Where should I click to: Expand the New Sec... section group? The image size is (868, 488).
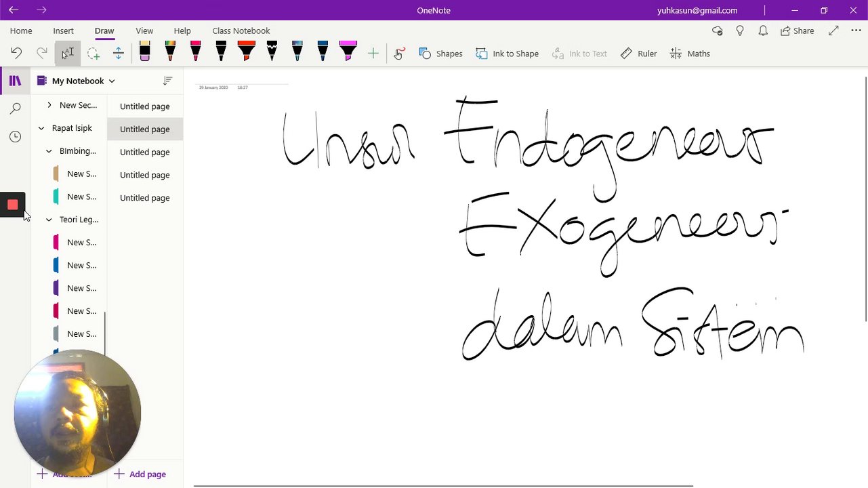click(x=49, y=105)
